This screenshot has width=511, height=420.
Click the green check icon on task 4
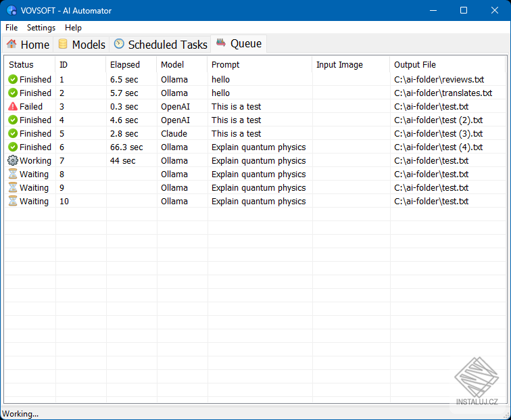pyautogui.click(x=13, y=120)
